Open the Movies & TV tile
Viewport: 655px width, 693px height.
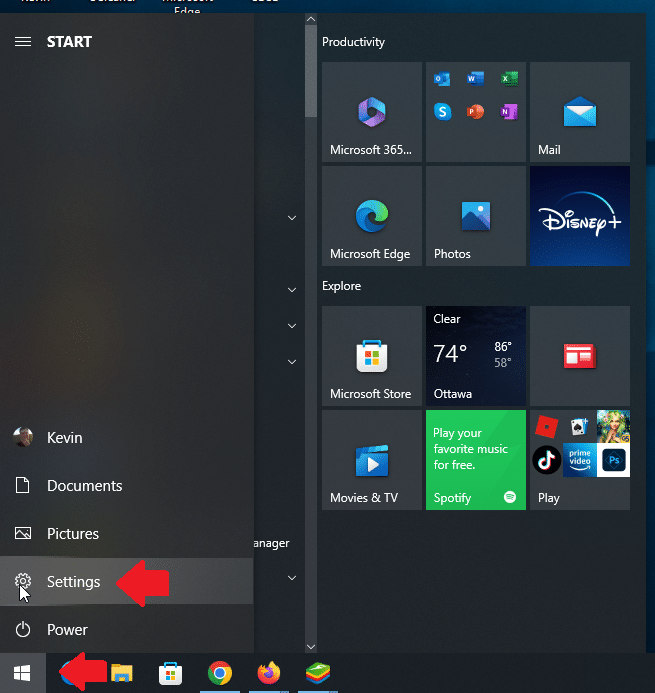click(x=372, y=460)
